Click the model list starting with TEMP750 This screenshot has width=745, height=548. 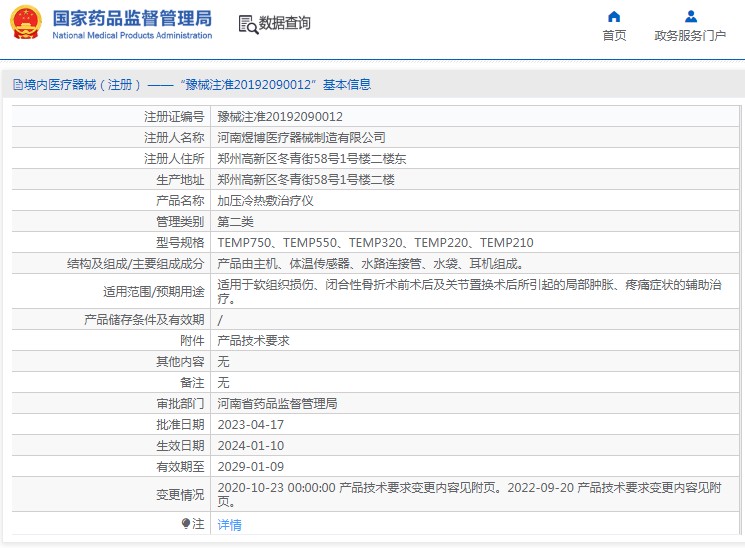coord(375,243)
